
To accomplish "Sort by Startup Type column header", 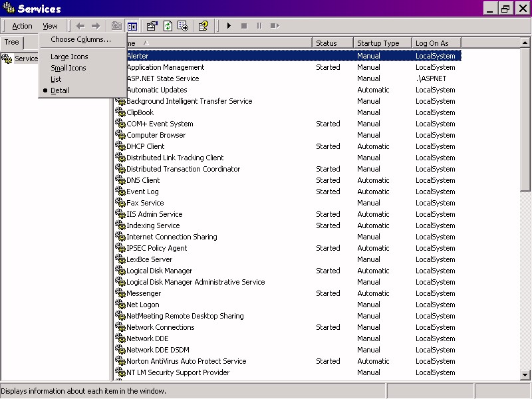I will 382,43.
